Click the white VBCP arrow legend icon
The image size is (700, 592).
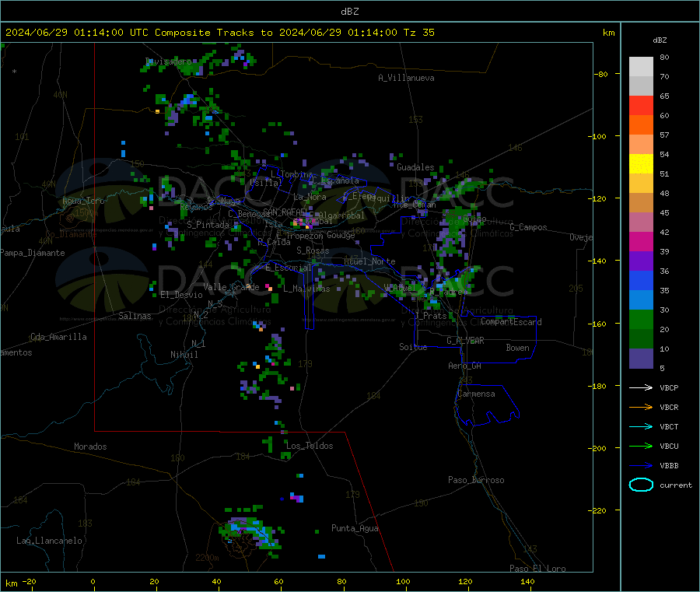tap(641, 387)
